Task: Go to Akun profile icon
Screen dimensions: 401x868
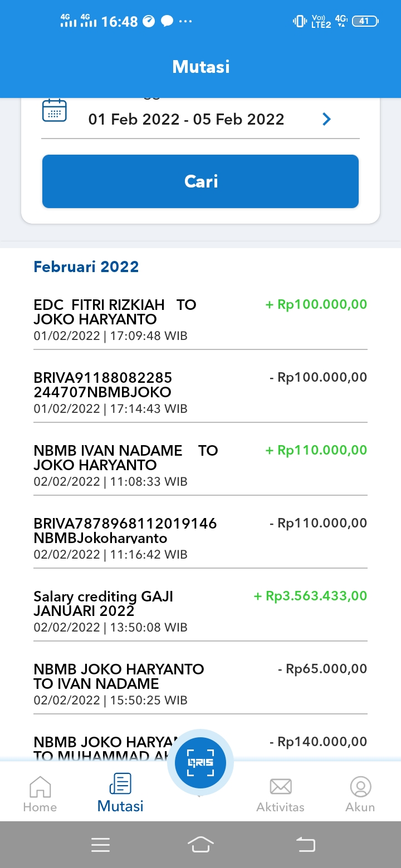Action: (x=360, y=786)
